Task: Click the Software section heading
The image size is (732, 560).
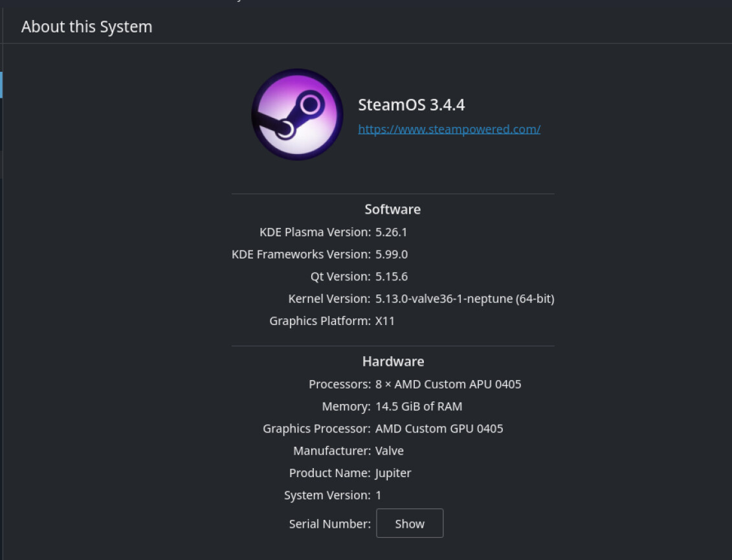Action: coord(393,209)
